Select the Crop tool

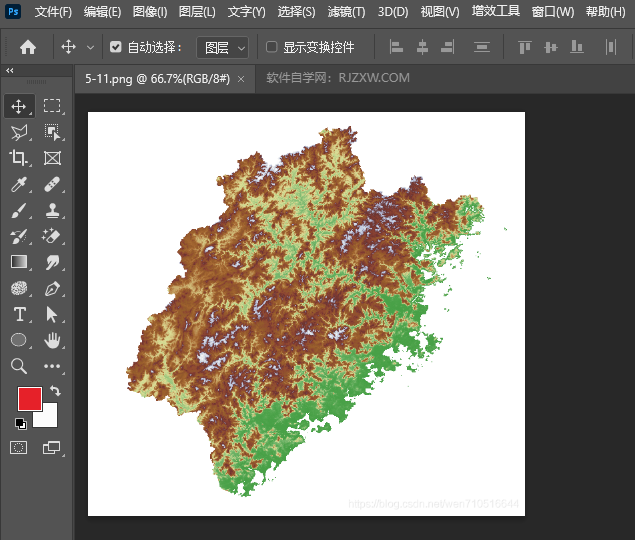tap(19, 158)
